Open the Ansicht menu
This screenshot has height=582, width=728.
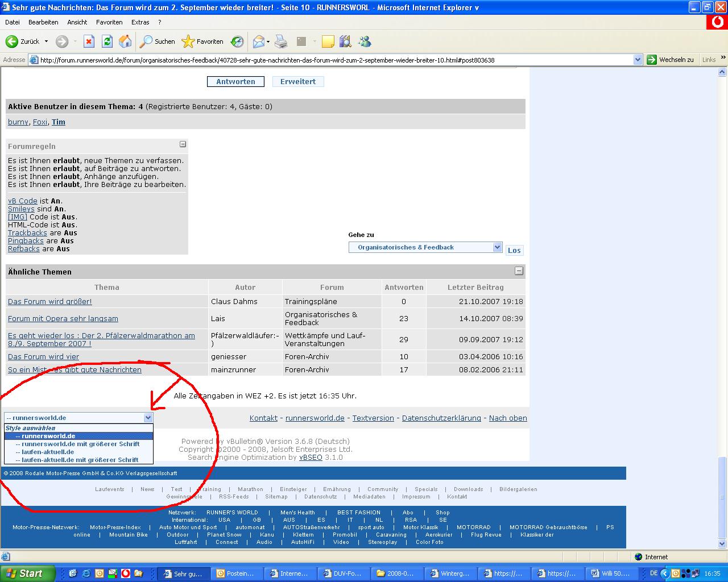pyautogui.click(x=77, y=22)
